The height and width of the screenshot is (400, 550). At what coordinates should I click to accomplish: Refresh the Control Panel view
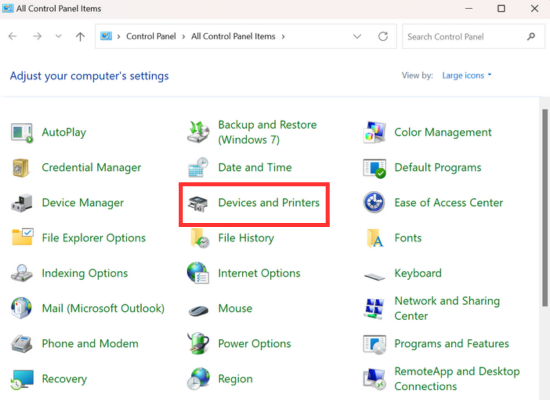coord(383,36)
